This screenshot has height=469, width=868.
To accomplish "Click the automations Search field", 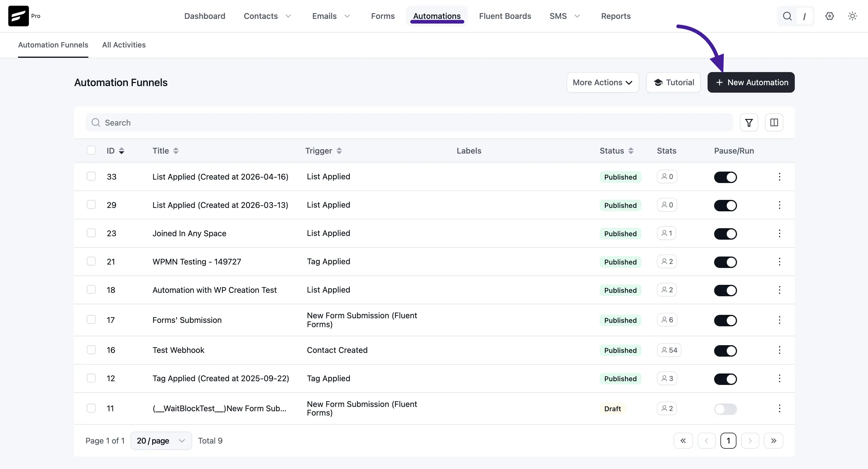I will [x=409, y=123].
